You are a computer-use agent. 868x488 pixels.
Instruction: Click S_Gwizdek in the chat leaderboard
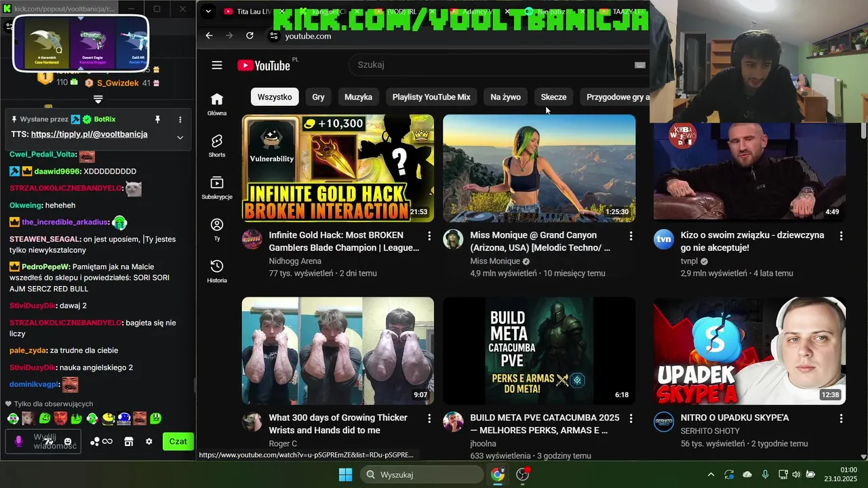pyautogui.click(x=118, y=83)
